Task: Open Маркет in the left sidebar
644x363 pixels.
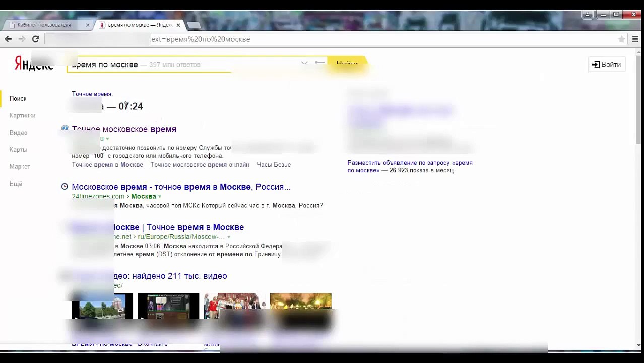Action: [20, 167]
